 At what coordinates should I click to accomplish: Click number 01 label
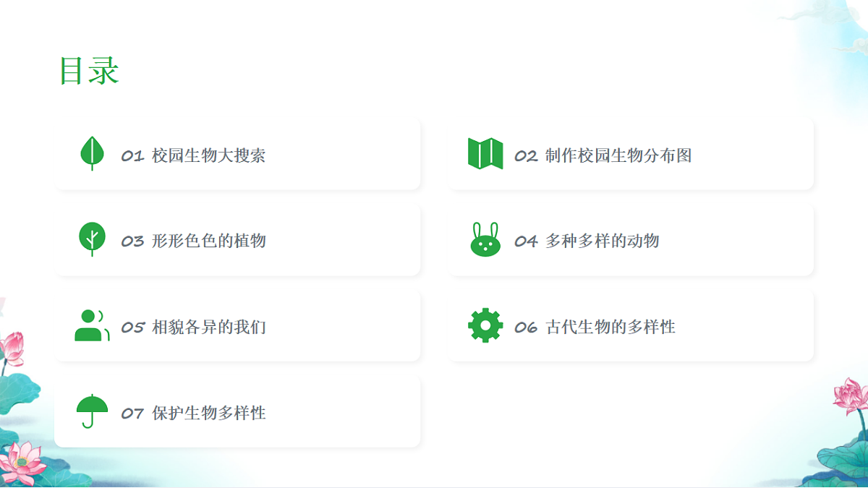click(x=132, y=156)
